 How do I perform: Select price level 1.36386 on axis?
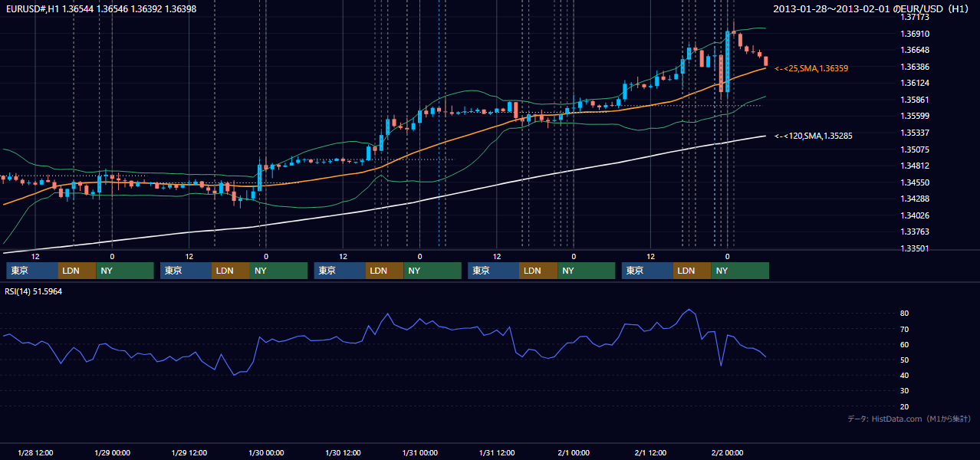click(916, 67)
